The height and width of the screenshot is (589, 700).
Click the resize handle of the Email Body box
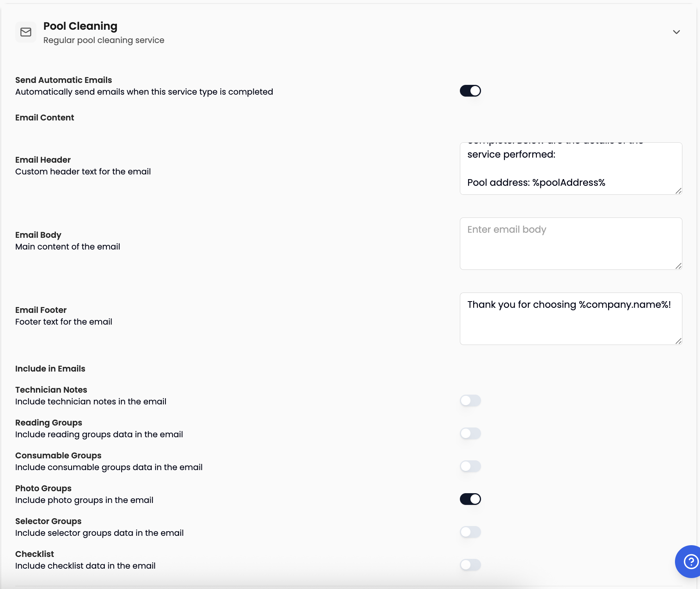[x=678, y=266]
